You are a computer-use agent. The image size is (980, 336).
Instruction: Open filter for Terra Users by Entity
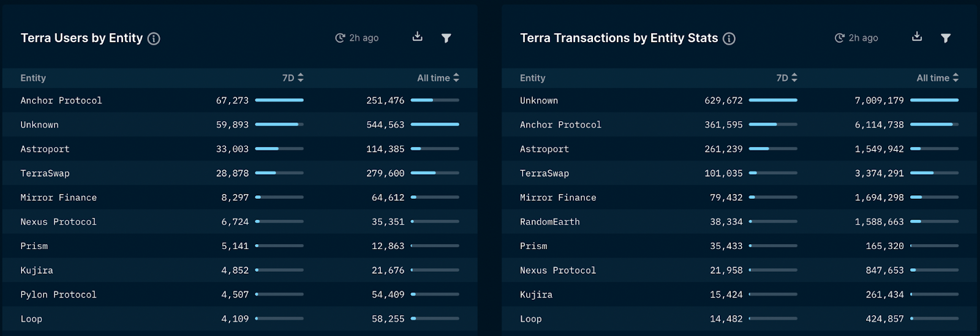(447, 38)
